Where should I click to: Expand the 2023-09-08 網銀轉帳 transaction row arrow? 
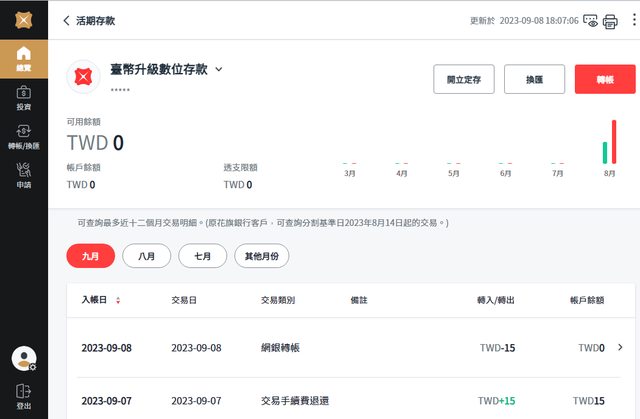click(620, 347)
